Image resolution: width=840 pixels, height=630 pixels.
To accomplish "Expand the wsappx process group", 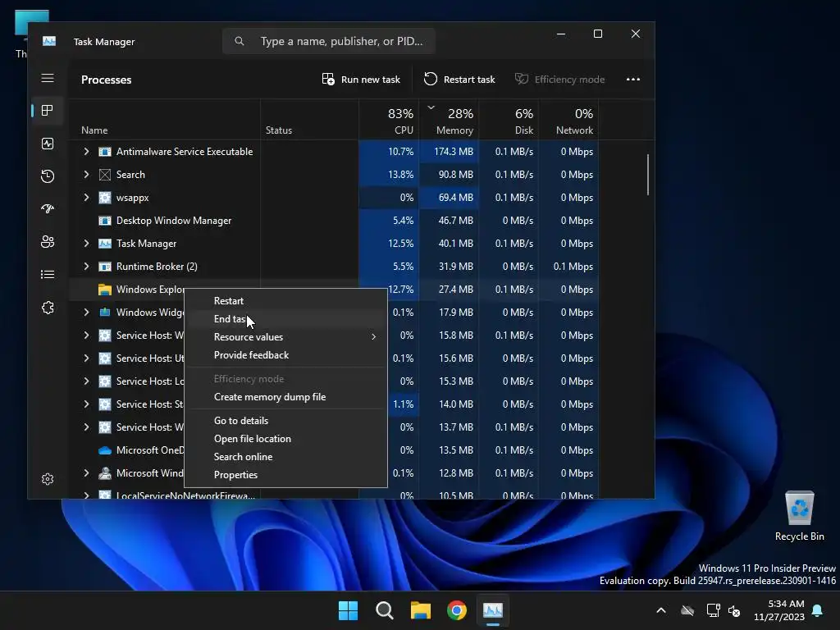I will point(86,198).
